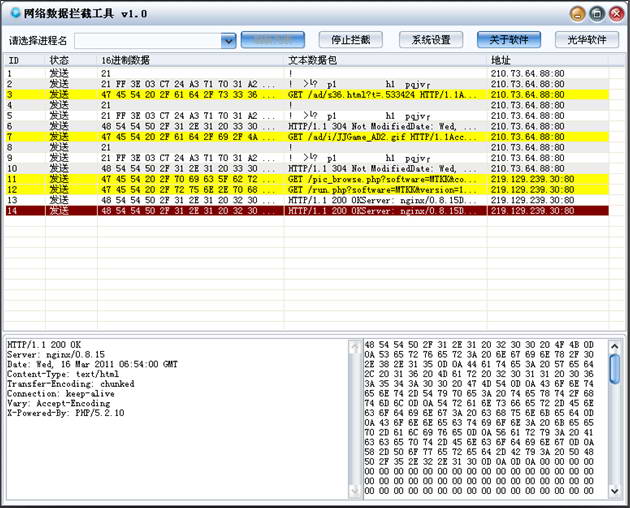Open 系统设置 settings button

click(x=431, y=40)
